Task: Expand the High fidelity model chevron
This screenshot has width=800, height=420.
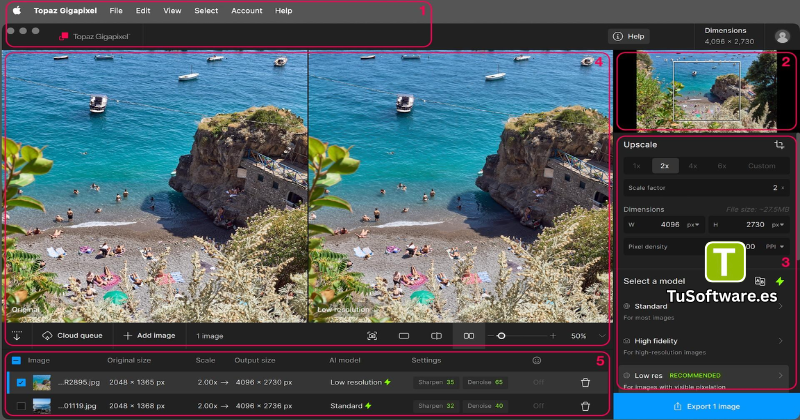Action: [780, 341]
